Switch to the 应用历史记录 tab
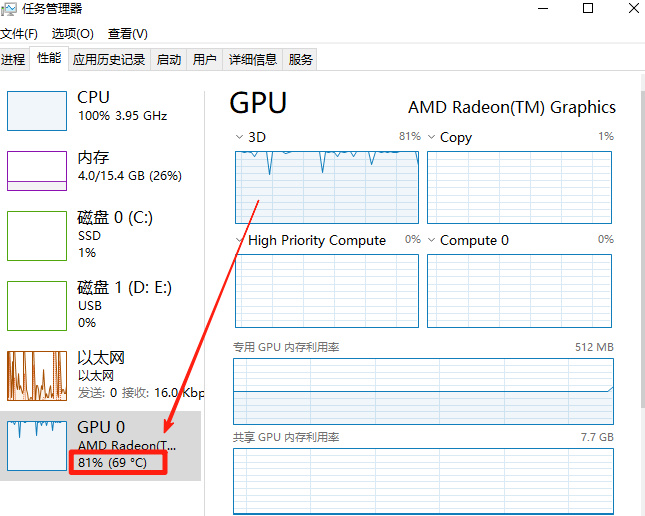Viewport: 645px width, 516px height. tap(109, 60)
